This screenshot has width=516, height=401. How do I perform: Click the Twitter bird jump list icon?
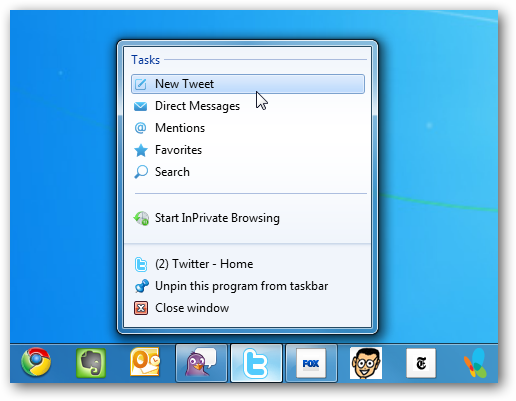point(141,264)
